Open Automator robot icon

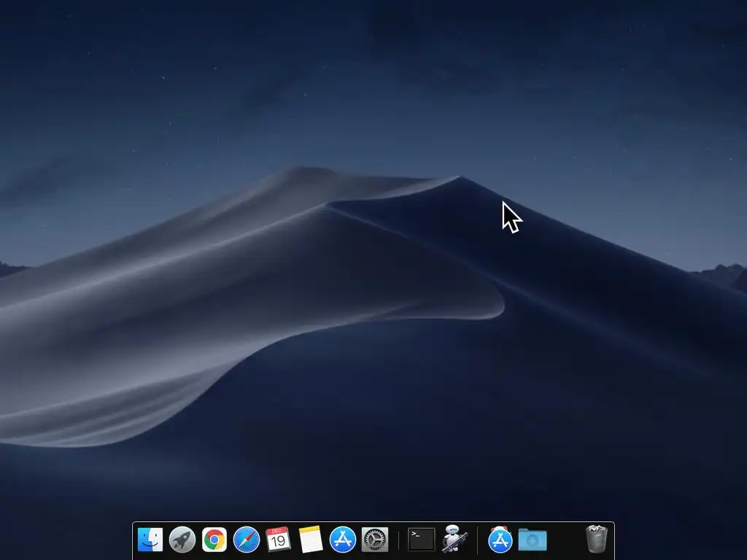pyautogui.click(x=454, y=539)
